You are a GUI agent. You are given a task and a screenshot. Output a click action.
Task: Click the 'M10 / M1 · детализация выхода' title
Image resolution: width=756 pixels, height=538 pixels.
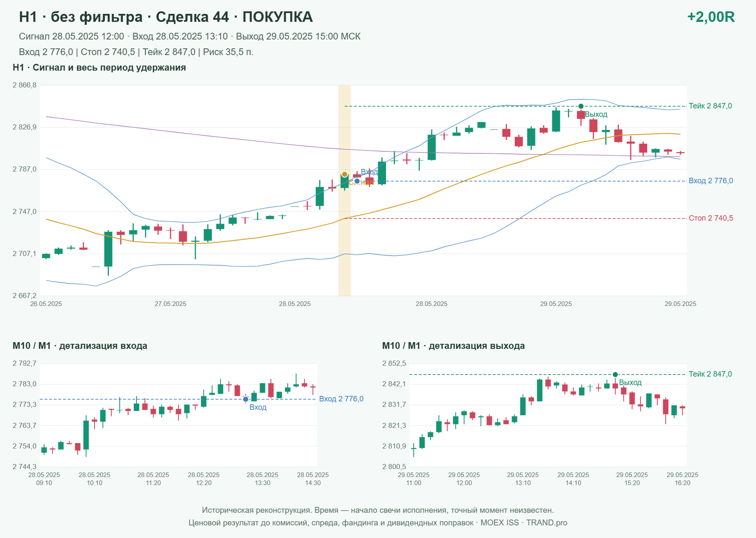[x=453, y=346]
